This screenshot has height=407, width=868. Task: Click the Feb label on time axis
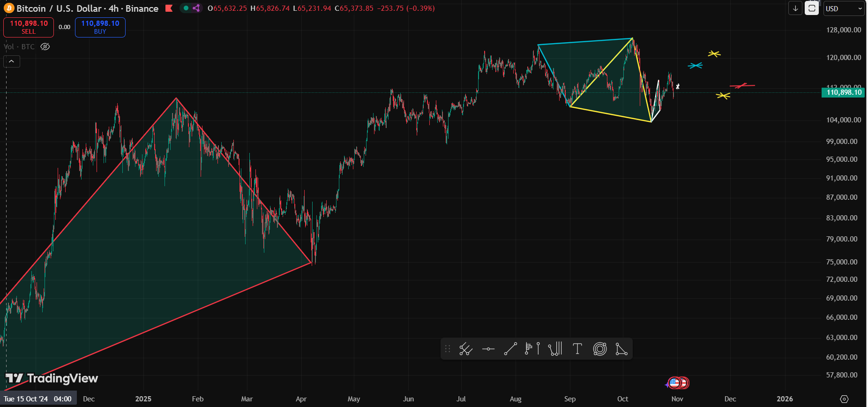(x=198, y=399)
